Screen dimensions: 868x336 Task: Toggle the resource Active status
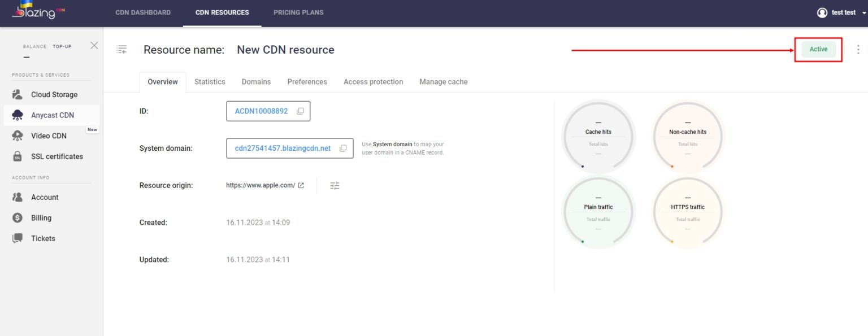(x=818, y=49)
